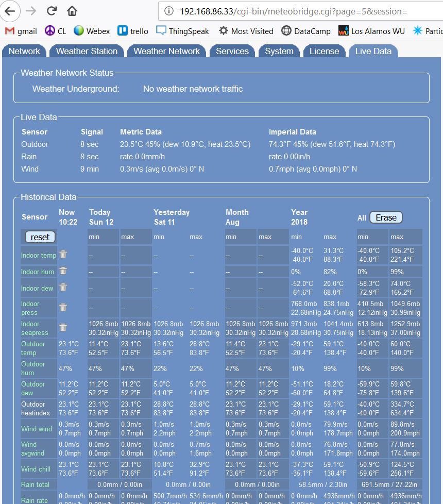The height and width of the screenshot is (504, 443).
Task: Select the Weather Network tab
Action: pyautogui.click(x=166, y=51)
